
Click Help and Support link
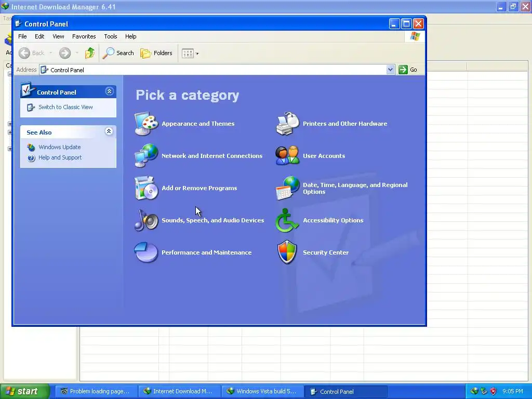pos(60,158)
